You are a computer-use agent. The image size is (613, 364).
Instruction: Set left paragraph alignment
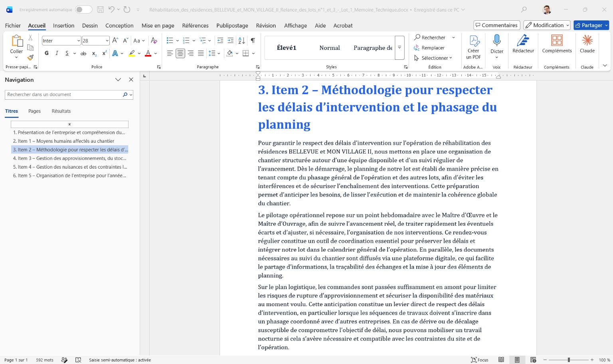click(x=170, y=53)
